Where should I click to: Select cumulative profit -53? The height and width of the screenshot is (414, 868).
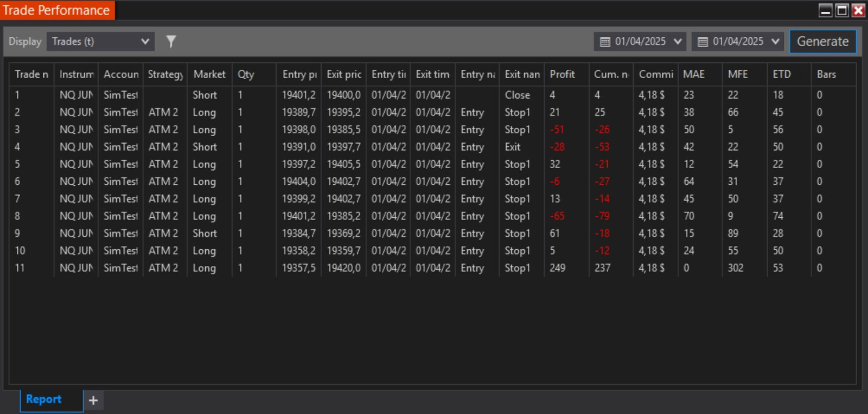click(602, 147)
